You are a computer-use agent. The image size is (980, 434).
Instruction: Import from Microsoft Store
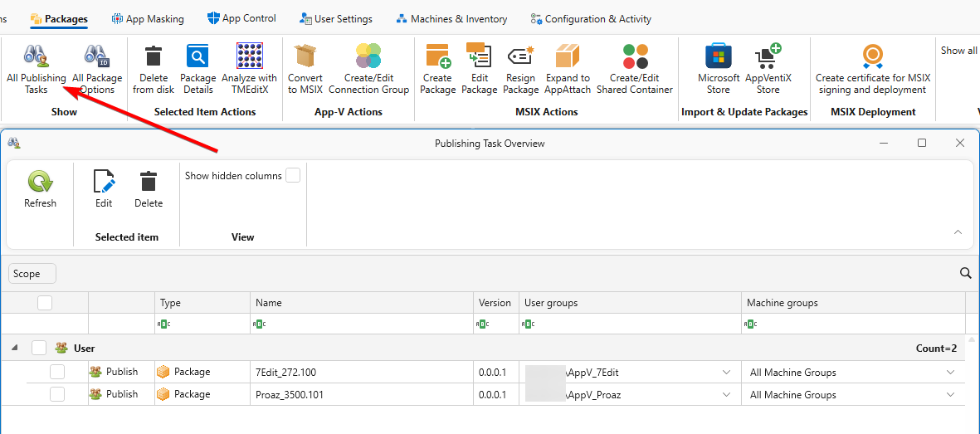[x=718, y=69]
